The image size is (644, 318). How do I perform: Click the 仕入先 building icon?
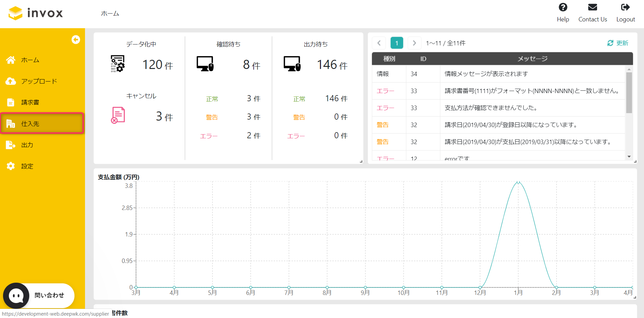[11, 124]
